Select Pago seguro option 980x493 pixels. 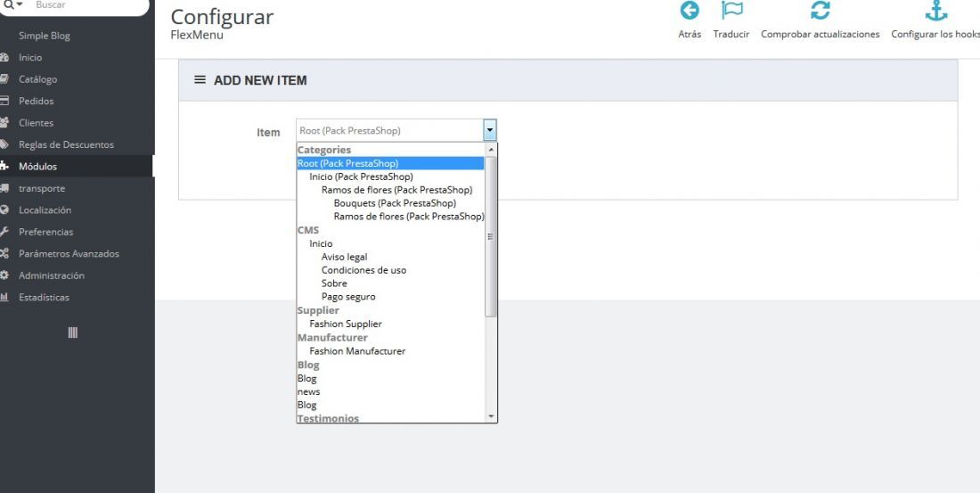348,297
